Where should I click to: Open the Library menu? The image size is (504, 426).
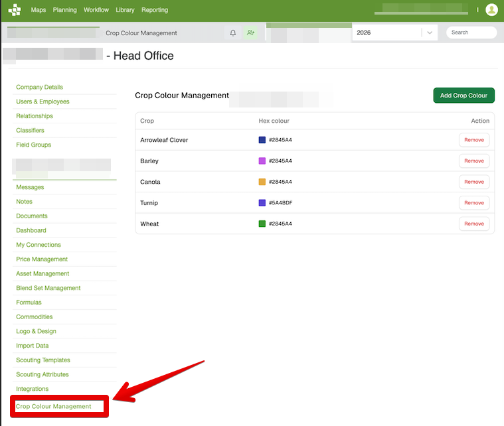[x=125, y=10]
